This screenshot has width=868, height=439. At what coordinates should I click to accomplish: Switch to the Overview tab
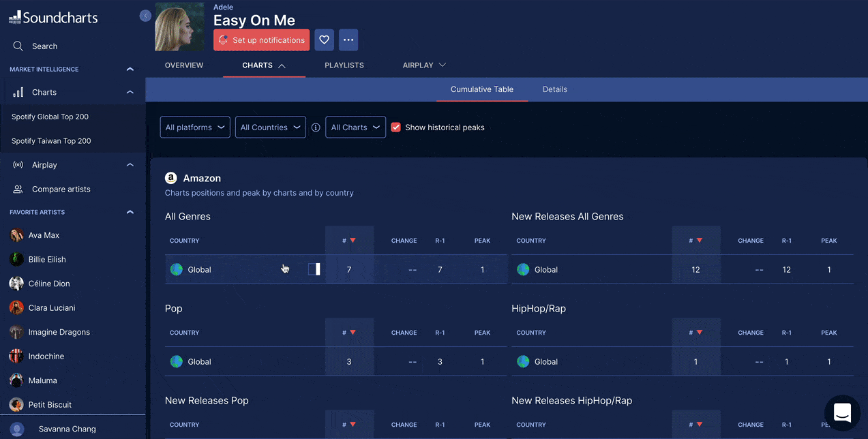184,65
